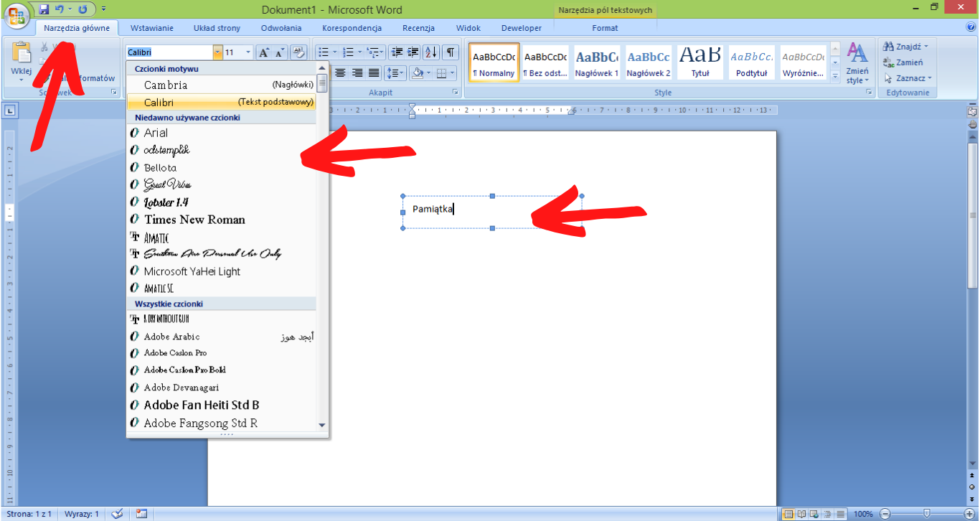Pick the Bellota font

(222, 167)
